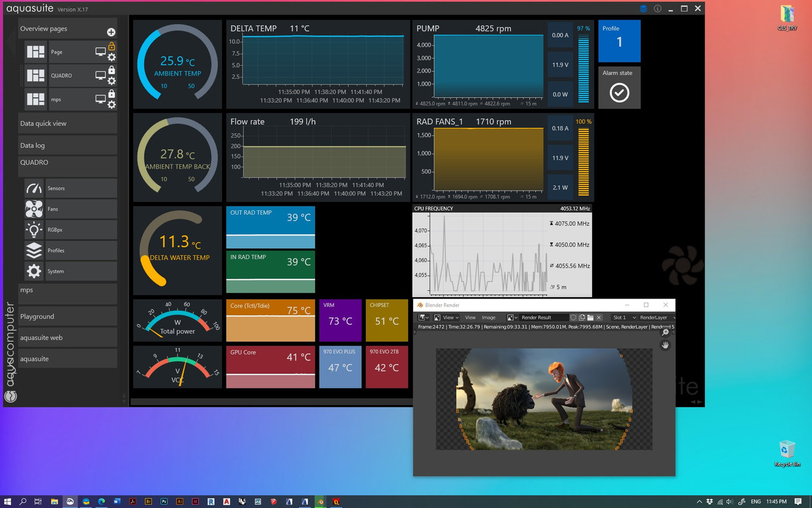Toggle fake user shield for Render Result
Viewport: 812px width, 508px height.
(573, 317)
